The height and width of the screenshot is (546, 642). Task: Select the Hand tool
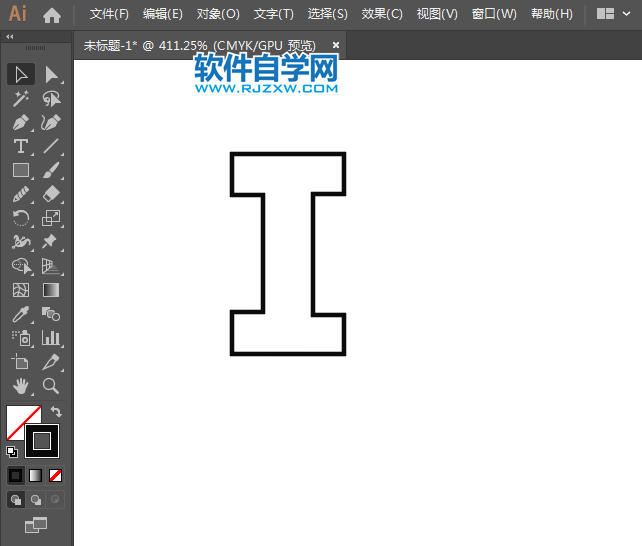[x=21, y=386]
